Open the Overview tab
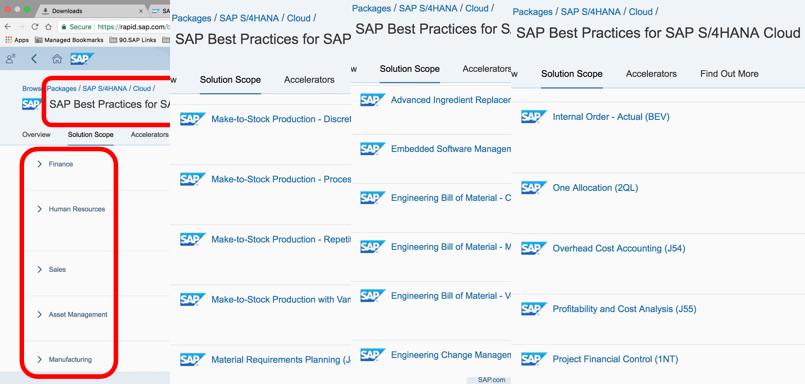The height and width of the screenshot is (384, 805). [x=36, y=135]
